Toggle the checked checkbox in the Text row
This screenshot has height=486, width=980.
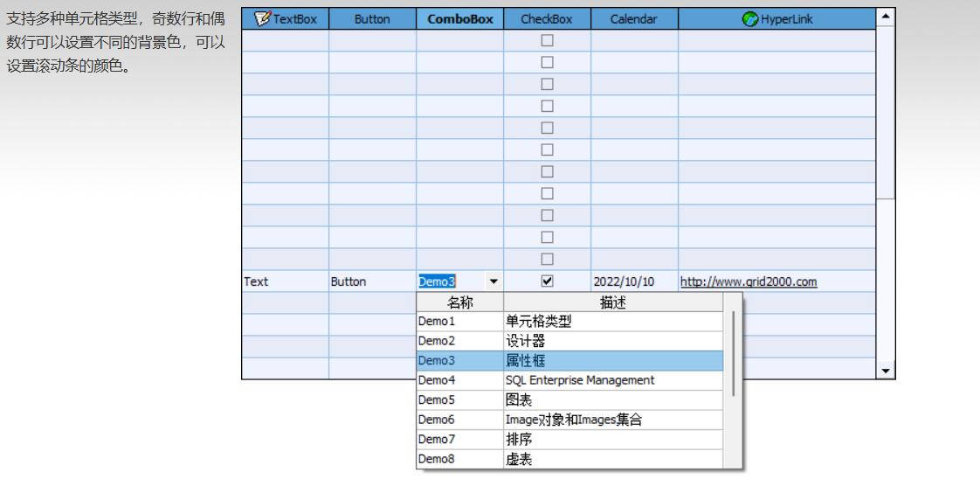click(x=547, y=281)
